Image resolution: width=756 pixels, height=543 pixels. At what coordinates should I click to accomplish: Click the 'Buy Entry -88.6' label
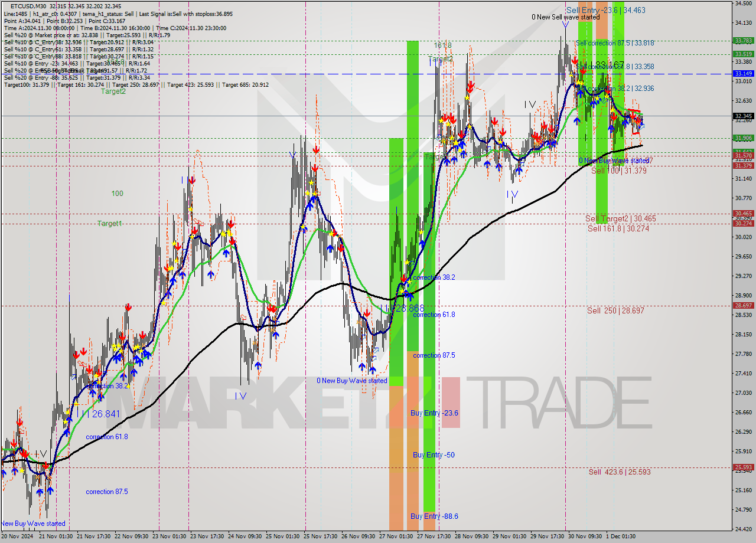(434, 516)
